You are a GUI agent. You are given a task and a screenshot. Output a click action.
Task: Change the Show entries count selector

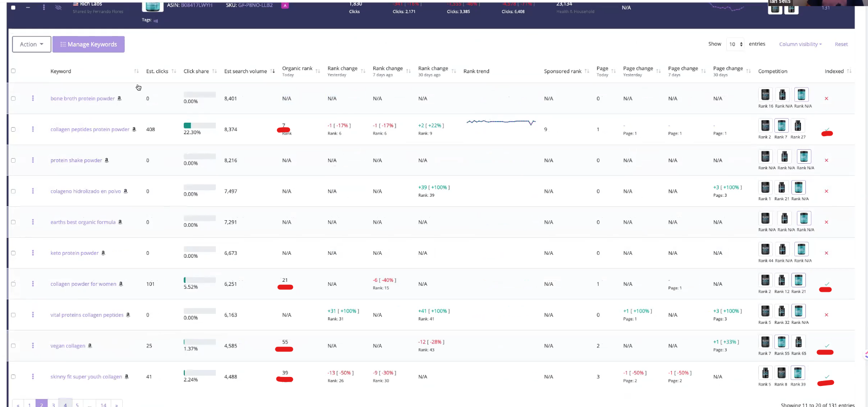pos(735,44)
